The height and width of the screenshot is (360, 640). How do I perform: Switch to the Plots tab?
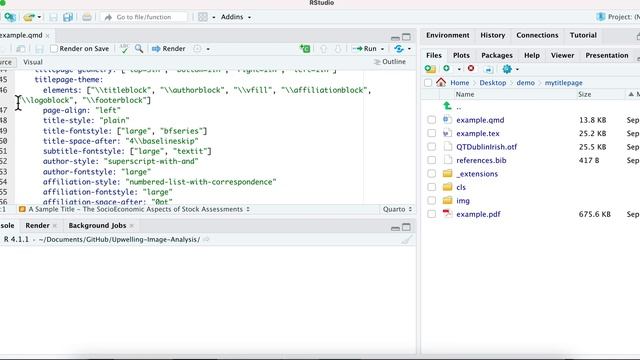(x=461, y=55)
